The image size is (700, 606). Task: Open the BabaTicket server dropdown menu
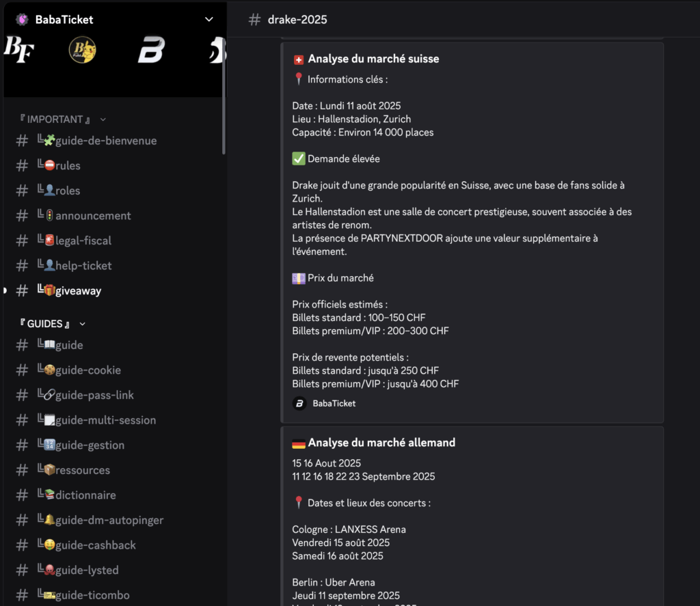(209, 19)
